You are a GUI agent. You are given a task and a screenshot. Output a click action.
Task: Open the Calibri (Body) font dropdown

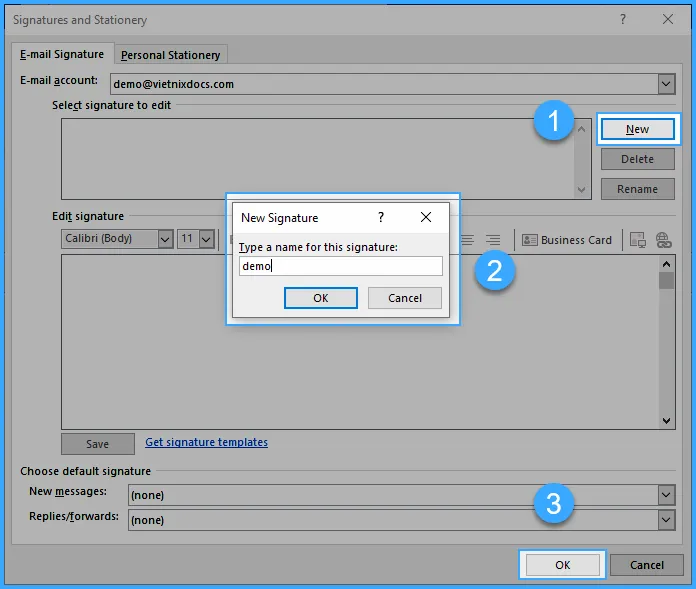[x=165, y=239]
